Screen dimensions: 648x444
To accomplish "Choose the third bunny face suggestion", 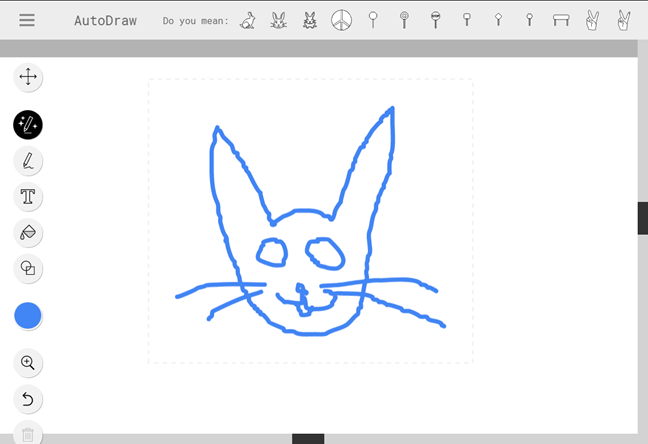I will pos(310,20).
